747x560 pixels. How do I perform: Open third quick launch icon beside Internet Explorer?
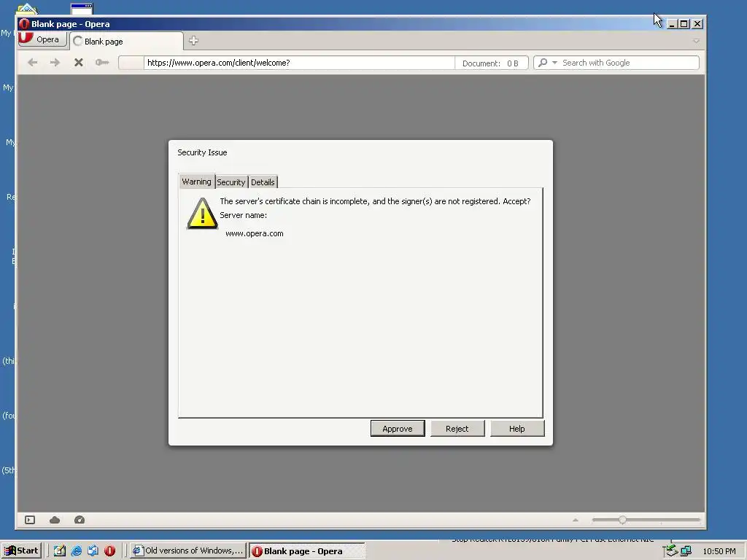click(x=93, y=551)
